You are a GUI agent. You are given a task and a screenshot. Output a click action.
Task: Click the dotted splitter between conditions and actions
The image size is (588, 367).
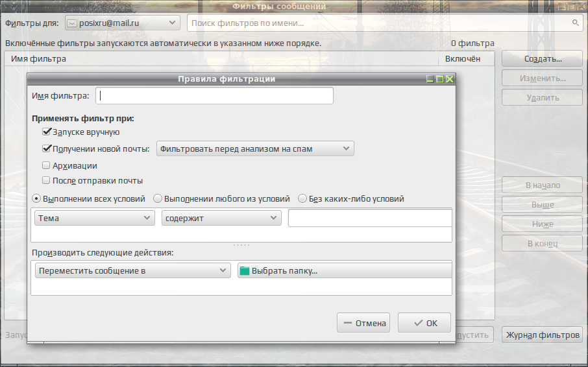241,245
